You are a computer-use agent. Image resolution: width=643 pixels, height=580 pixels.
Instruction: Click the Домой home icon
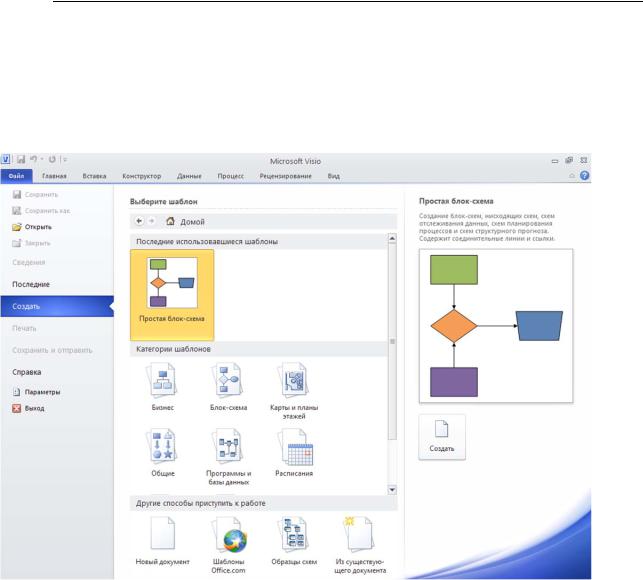(x=170, y=221)
